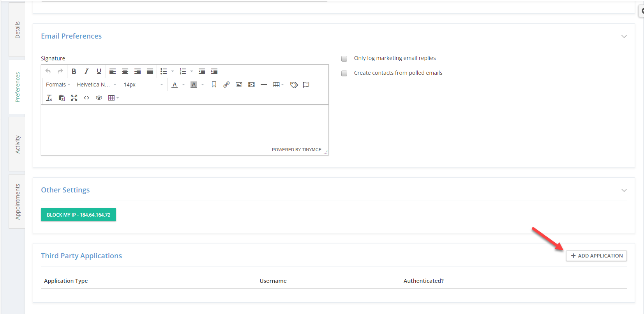
Task: Increase indent in signature
Action: 214,71
